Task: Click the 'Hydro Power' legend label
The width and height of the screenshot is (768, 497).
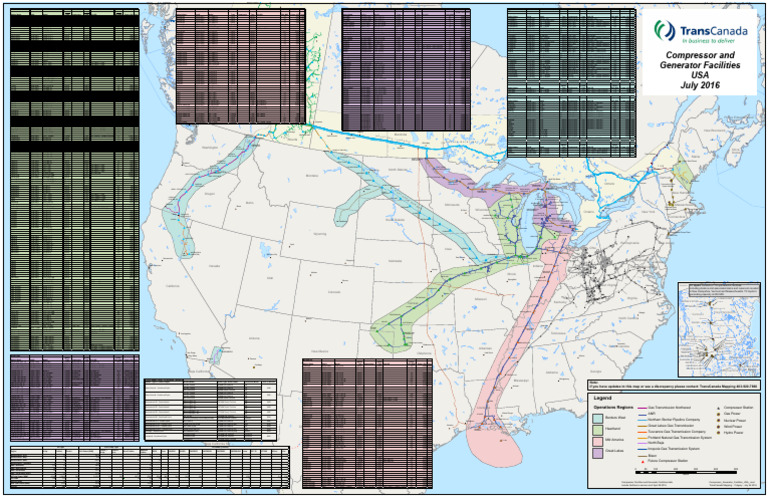Action: tap(733, 432)
